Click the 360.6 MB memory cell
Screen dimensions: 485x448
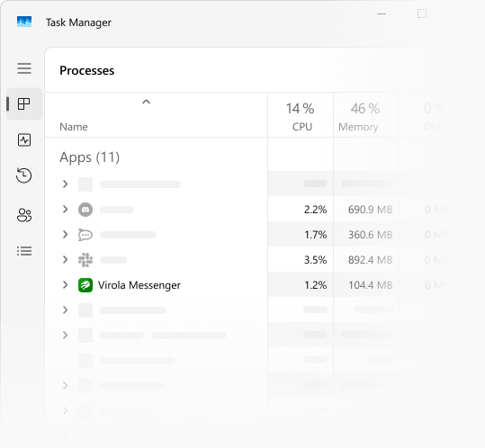click(x=370, y=235)
